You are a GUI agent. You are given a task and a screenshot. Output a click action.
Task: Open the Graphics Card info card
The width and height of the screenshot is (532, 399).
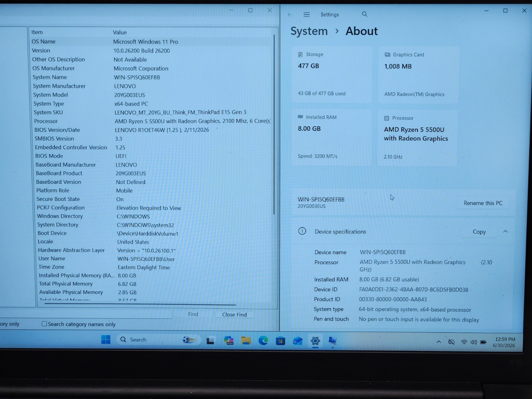coord(418,74)
